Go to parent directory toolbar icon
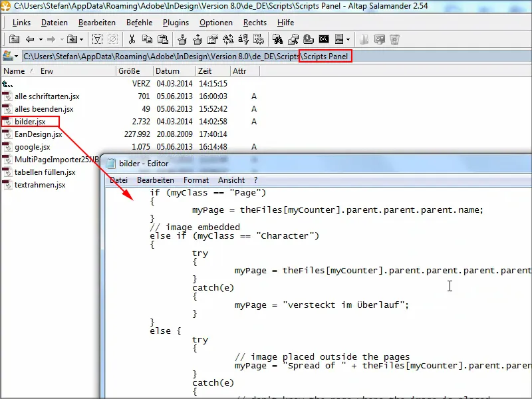Viewport: 532px width, 399px height. point(14,39)
